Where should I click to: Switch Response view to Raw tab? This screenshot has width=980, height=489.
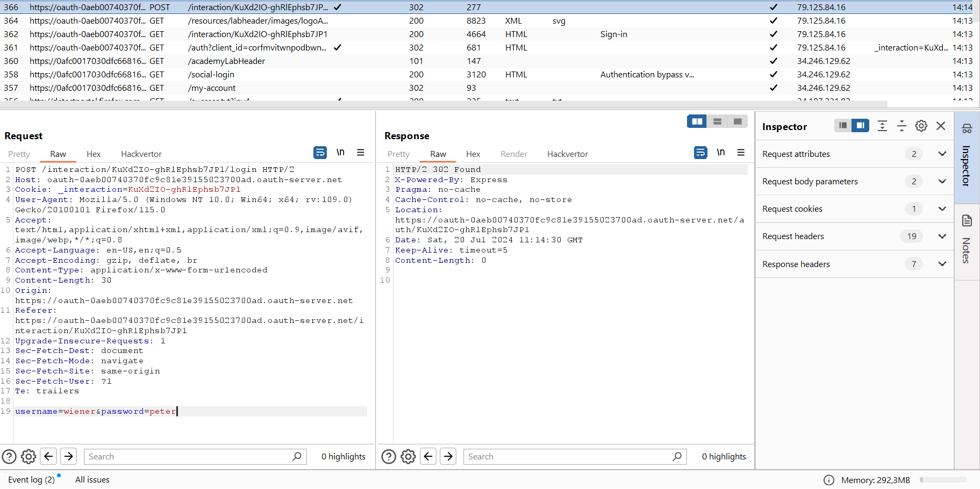[438, 154]
